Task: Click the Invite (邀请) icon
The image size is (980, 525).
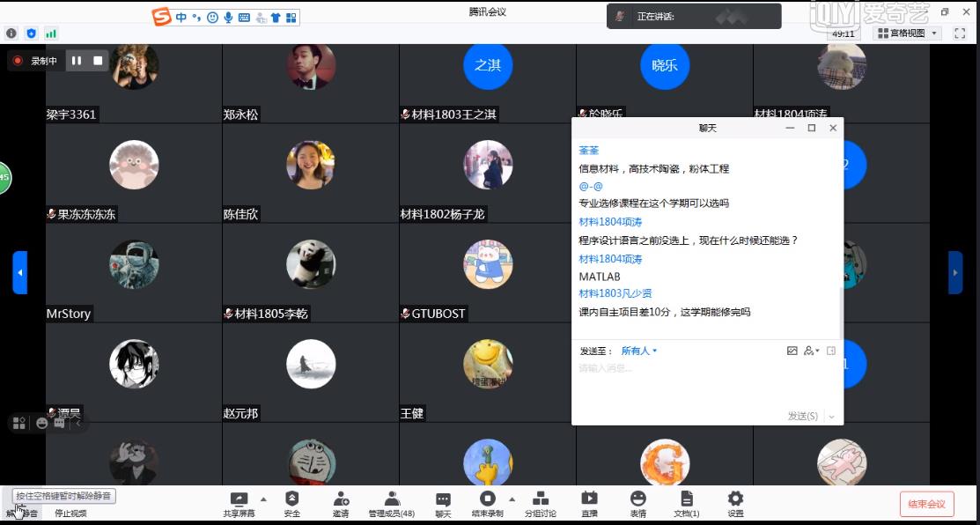Action: coord(341,502)
